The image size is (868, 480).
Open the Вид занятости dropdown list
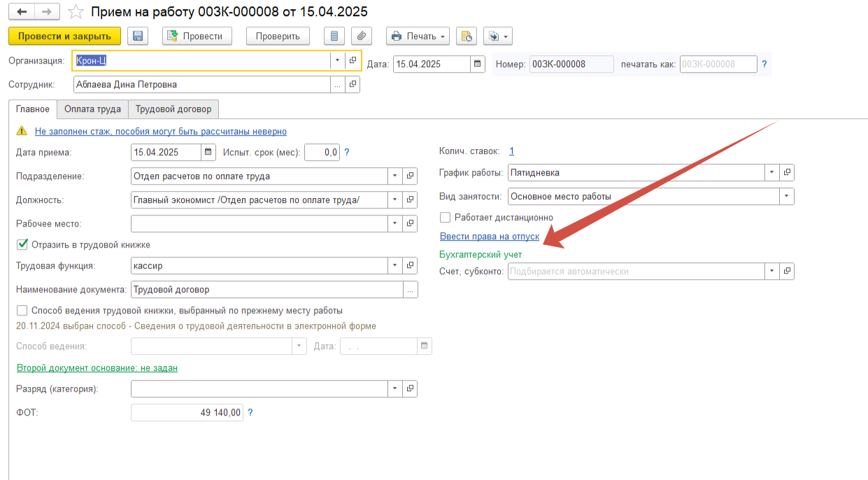[x=787, y=197]
